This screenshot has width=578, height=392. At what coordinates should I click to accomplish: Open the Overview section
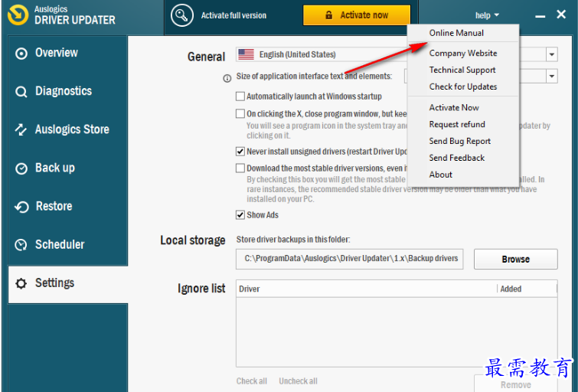[x=68, y=53]
